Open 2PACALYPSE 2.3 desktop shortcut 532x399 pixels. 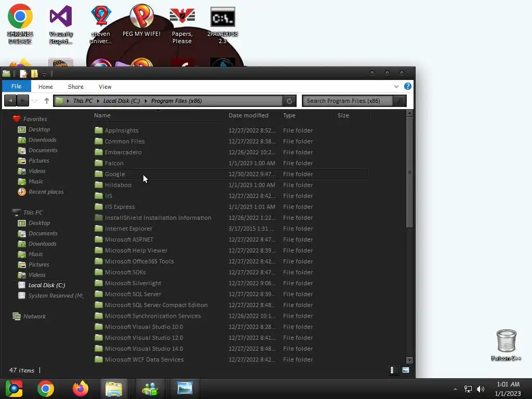click(x=222, y=26)
